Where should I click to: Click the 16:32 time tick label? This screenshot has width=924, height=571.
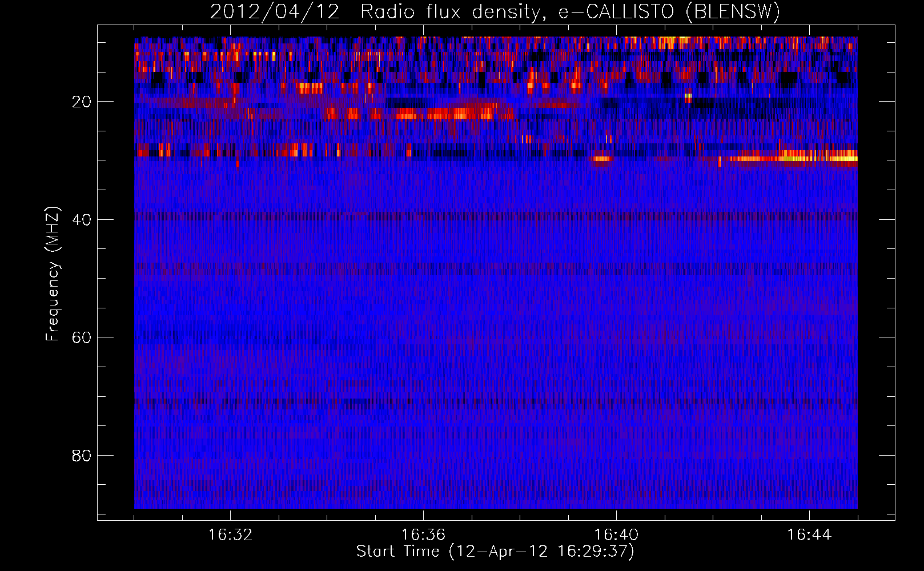click(x=230, y=535)
